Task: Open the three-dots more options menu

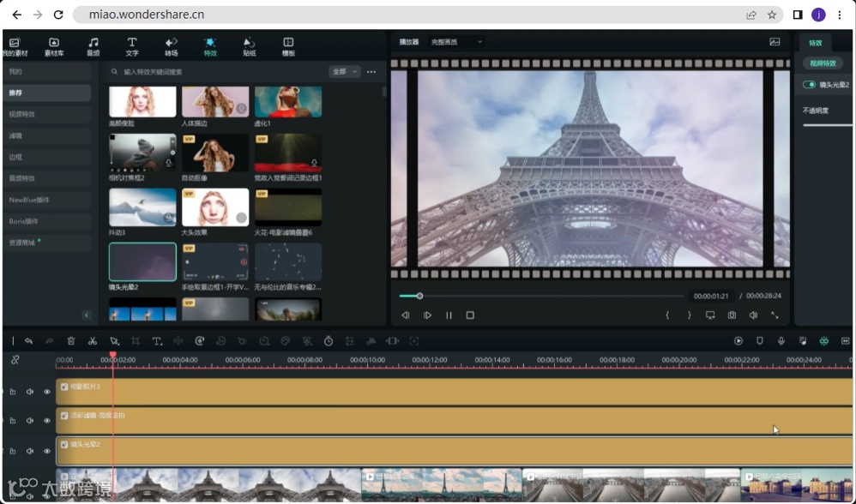Action: [371, 71]
